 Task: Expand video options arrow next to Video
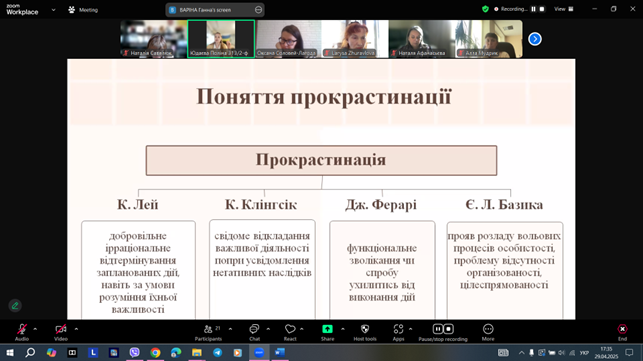tap(76, 329)
